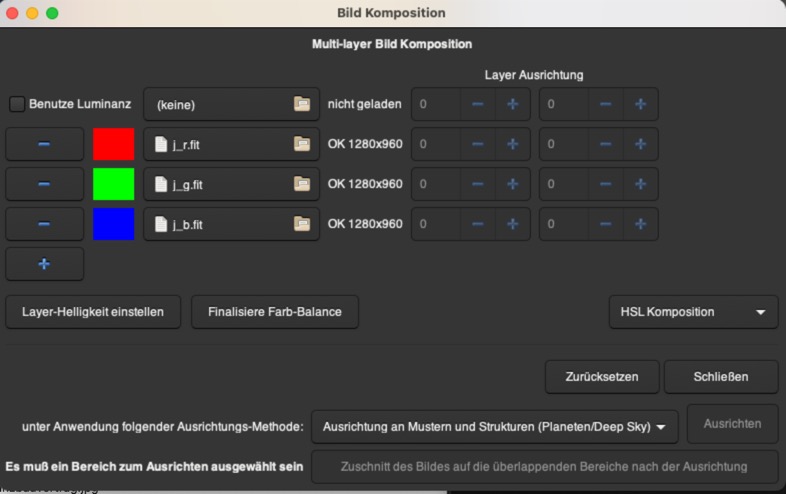786x494 pixels.
Task: Expand the Ausrichtungs-Methode dropdown
Action: pos(494,426)
